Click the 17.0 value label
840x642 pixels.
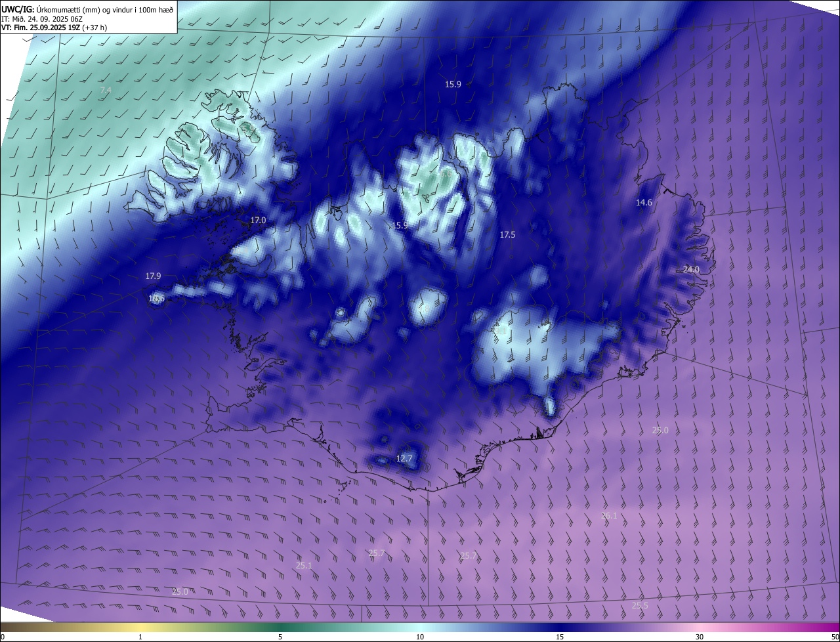(x=259, y=221)
